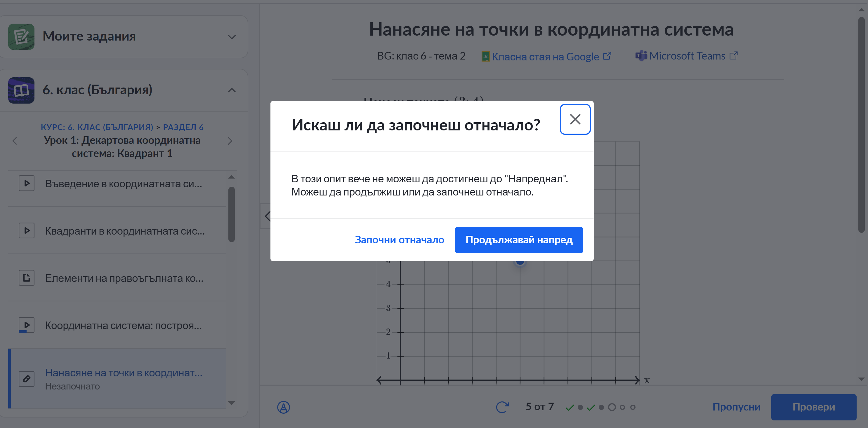The width and height of the screenshot is (868, 428).
Task: Open РАЗДЕЛ 6 breadcrumb link
Action: 183,127
